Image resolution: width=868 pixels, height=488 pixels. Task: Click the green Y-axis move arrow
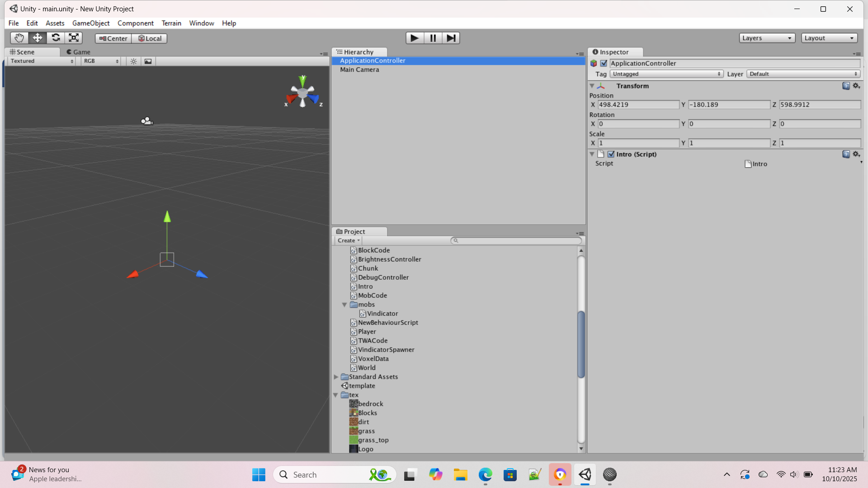[167, 217]
